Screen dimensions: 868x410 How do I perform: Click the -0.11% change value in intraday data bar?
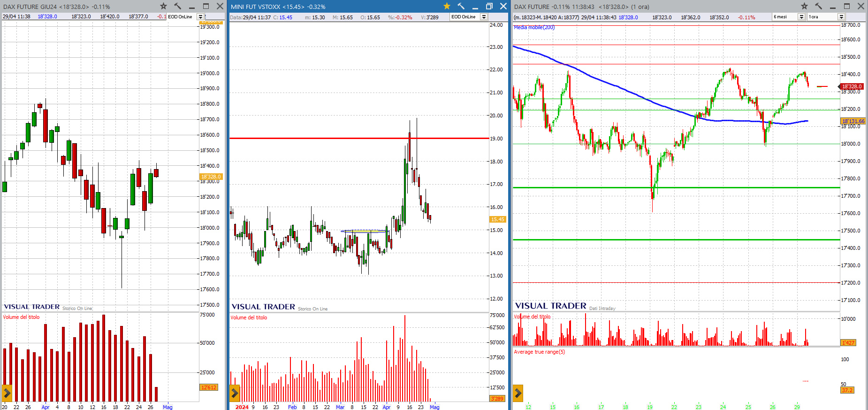pos(746,17)
